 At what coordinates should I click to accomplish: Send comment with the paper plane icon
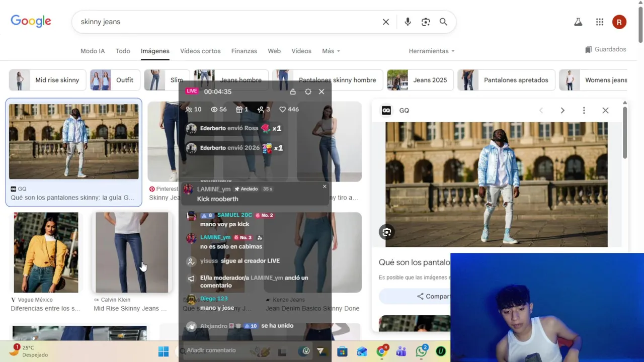(320, 351)
